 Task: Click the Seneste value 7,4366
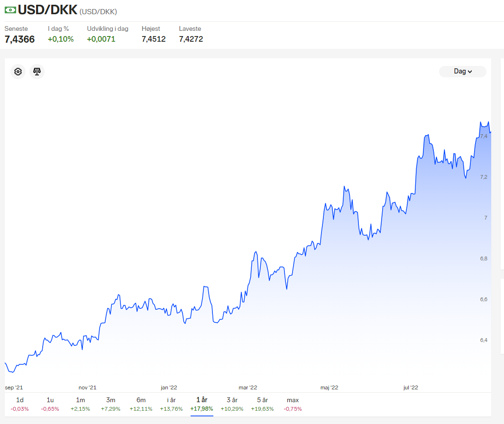[19, 39]
